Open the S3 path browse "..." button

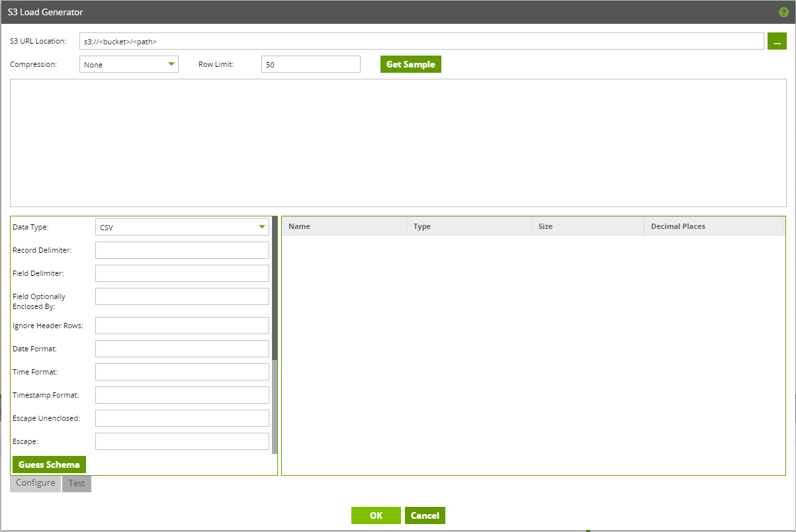pyautogui.click(x=777, y=40)
